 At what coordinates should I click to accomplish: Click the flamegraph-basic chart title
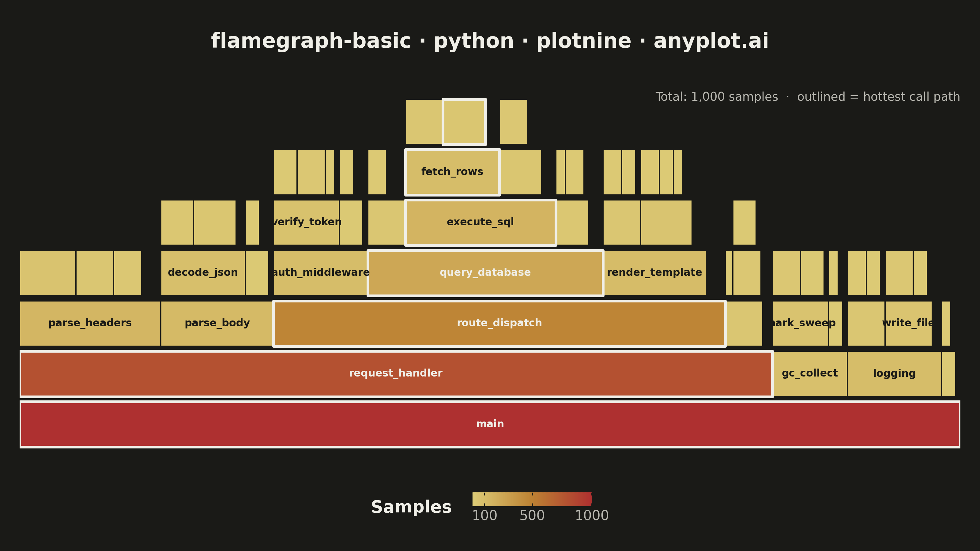coord(490,41)
